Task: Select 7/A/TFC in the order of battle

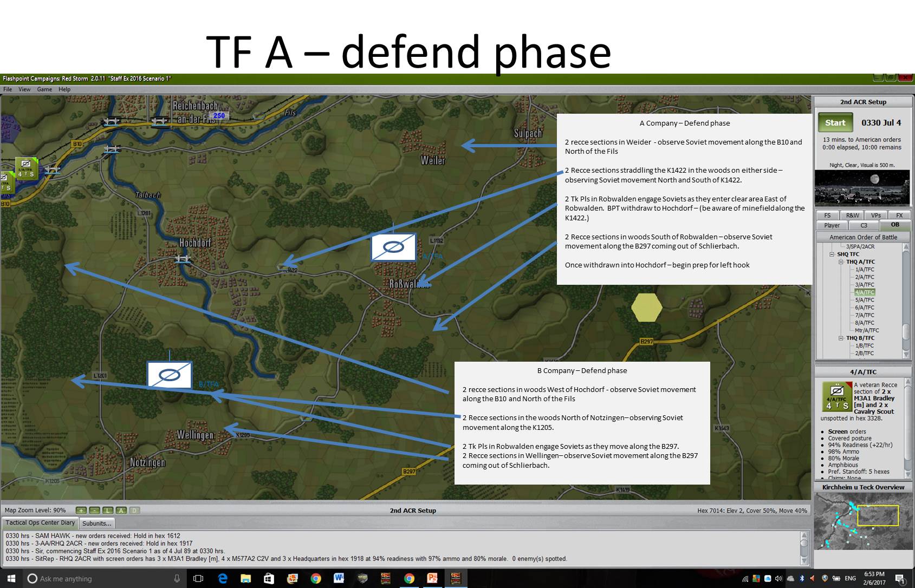Action: 865,315
